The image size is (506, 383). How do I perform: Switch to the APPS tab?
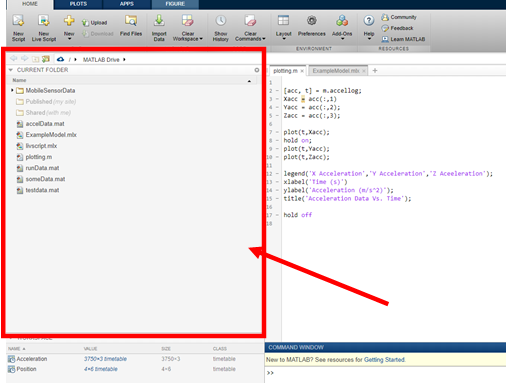[127, 4]
